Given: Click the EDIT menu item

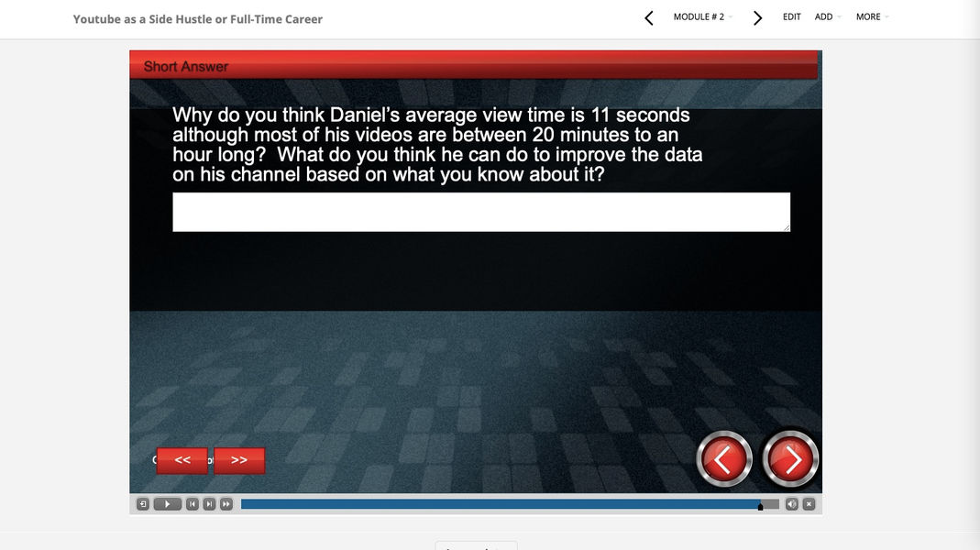Looking at the screenshot, I should click(791, 16).
